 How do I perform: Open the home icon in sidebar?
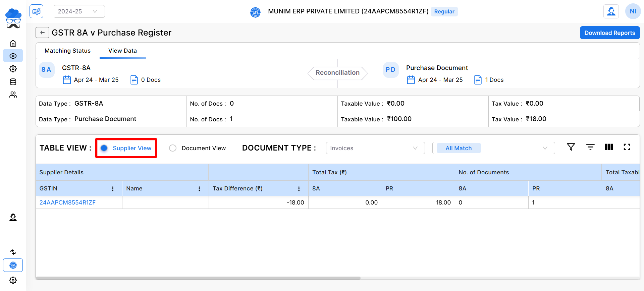(x=13, y=43)
